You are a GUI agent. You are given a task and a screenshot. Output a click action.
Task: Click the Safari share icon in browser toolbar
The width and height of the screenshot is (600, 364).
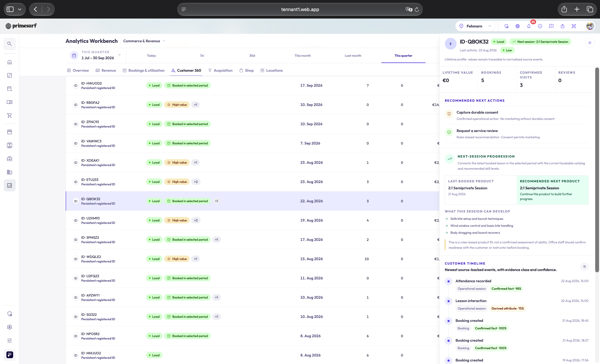click(564, 9)
